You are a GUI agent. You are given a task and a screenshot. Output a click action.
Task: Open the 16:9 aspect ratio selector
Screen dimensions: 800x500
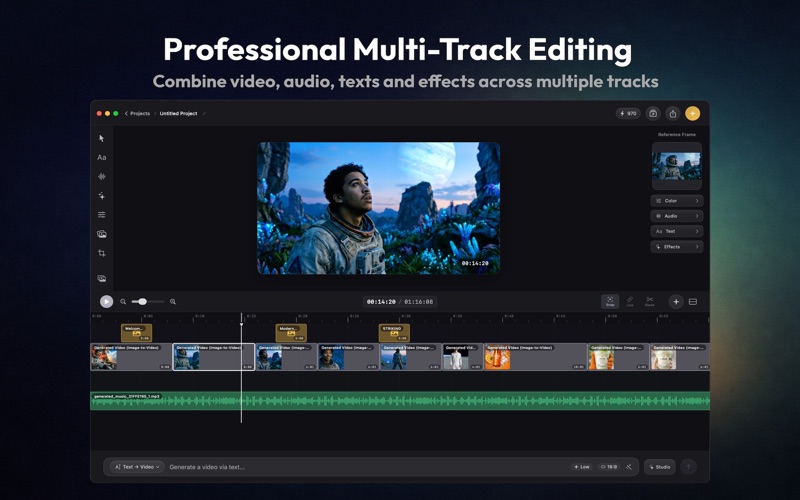[609, 467]
